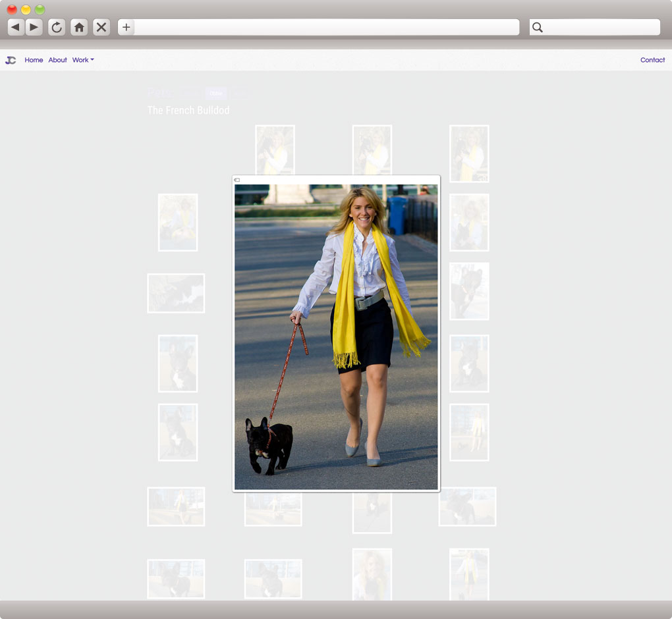
Task: Go to the browser home page icon
Action: 79,27
